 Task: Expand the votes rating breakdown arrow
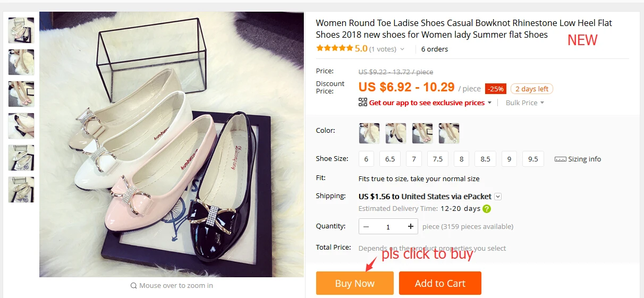[x=402, y=49]
